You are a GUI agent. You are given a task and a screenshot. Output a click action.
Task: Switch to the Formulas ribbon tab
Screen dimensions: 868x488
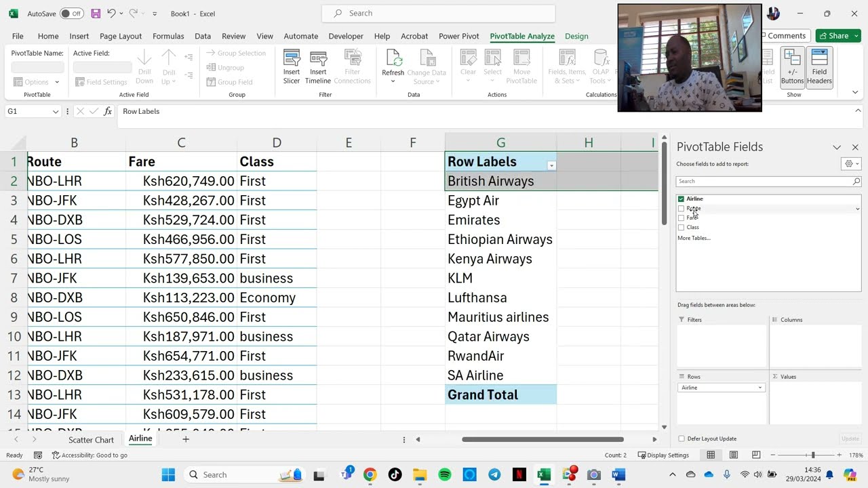click(168, 36)
